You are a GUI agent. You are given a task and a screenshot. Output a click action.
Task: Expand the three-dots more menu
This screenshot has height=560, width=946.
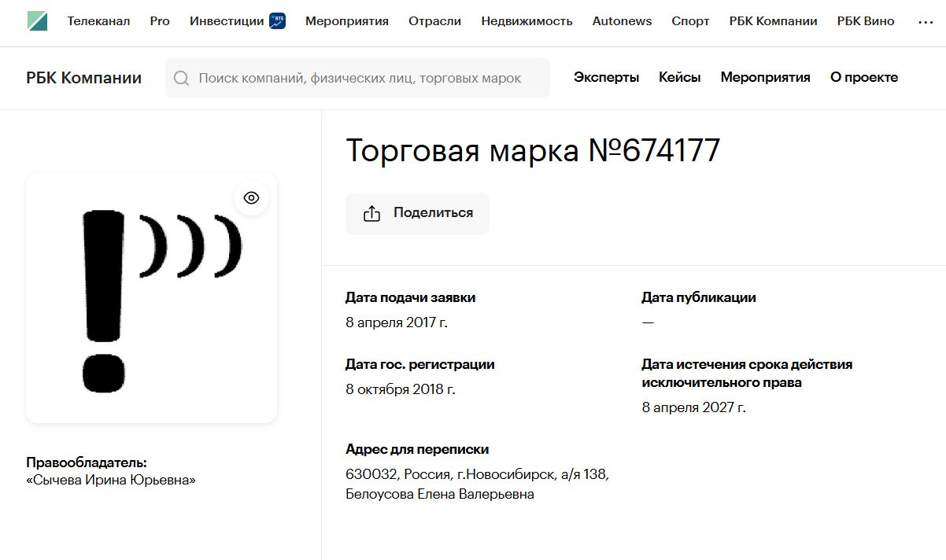click(x=926, y=22)
